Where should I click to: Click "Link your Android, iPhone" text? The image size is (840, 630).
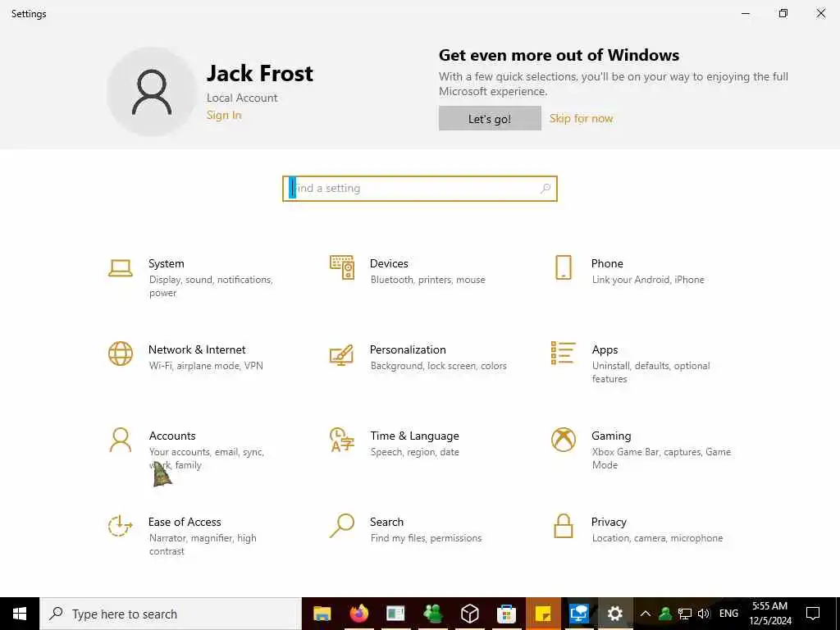648,280
